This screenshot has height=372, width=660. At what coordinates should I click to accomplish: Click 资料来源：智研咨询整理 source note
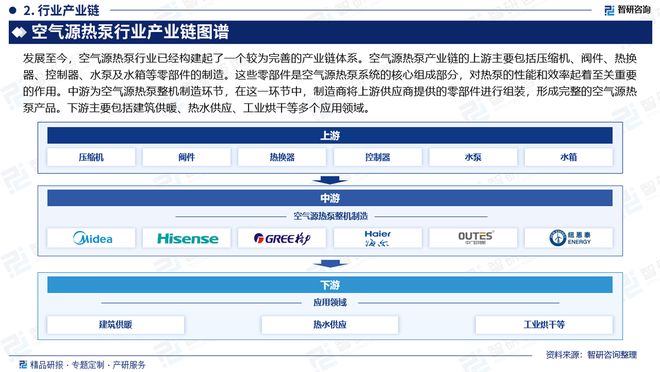point(591,355)
